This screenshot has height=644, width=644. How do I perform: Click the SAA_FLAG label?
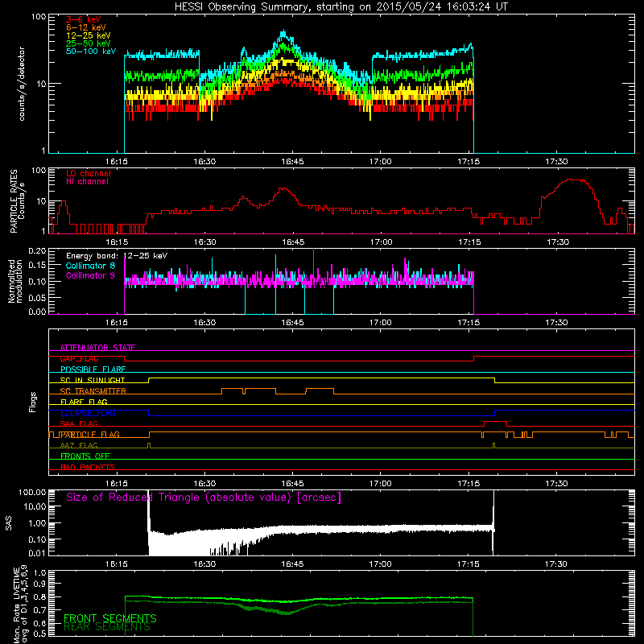pos(79,423)
